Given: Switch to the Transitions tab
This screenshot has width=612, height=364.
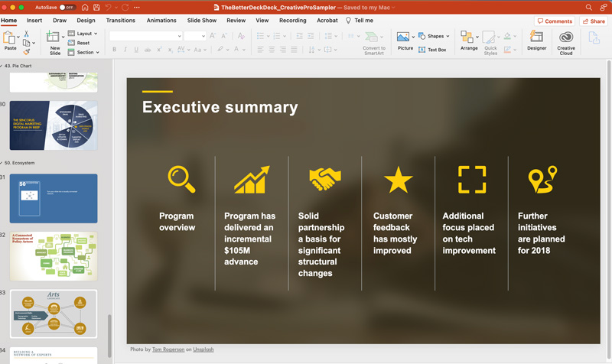Looking at the screenshot, I should (121, 21).
